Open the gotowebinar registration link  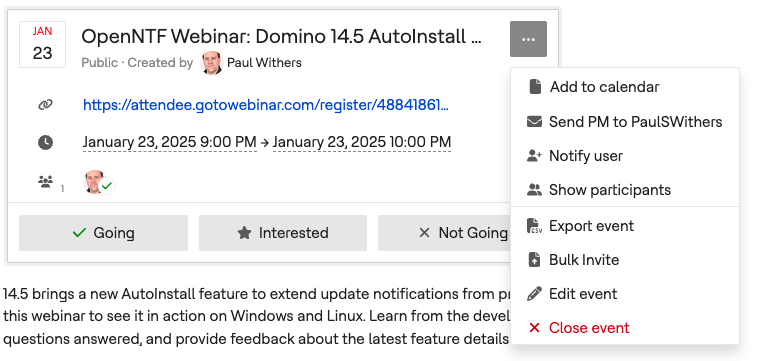(266, 105)
